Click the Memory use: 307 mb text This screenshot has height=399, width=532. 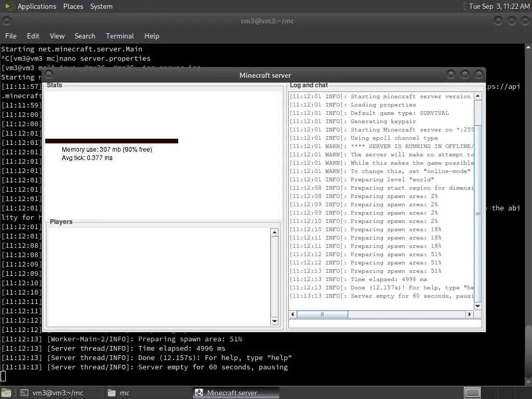coord(107,149)
